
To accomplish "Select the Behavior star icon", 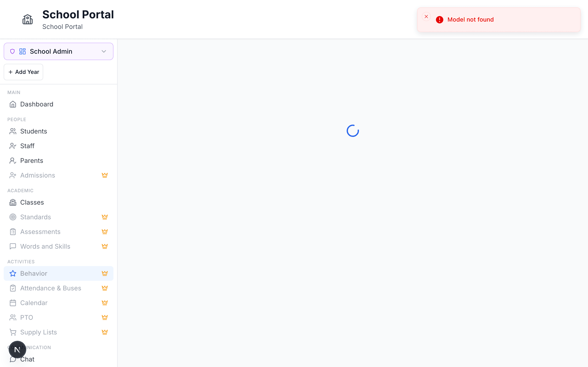I will point(13,274).
